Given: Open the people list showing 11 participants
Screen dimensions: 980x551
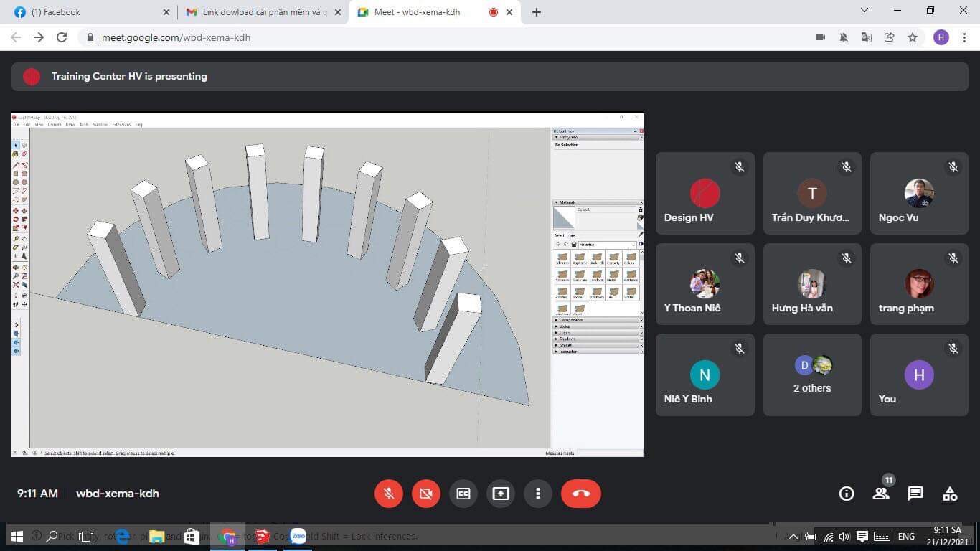Looking at the screenshot, I should (x=881, y=494).
